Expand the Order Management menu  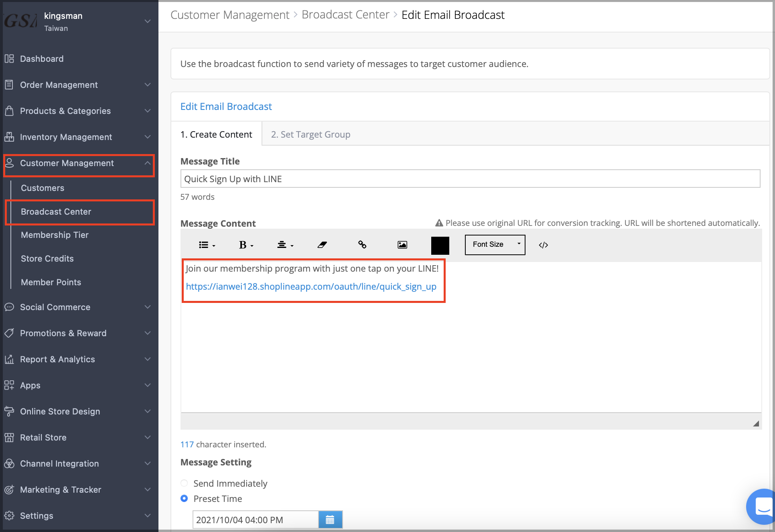pos(78,85)
